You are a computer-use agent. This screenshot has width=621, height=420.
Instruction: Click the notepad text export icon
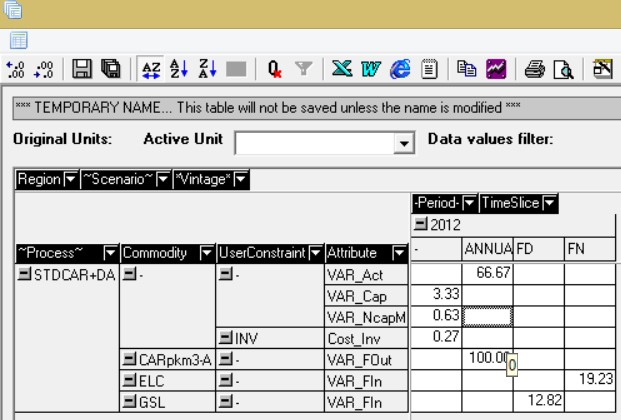[429, 69]
